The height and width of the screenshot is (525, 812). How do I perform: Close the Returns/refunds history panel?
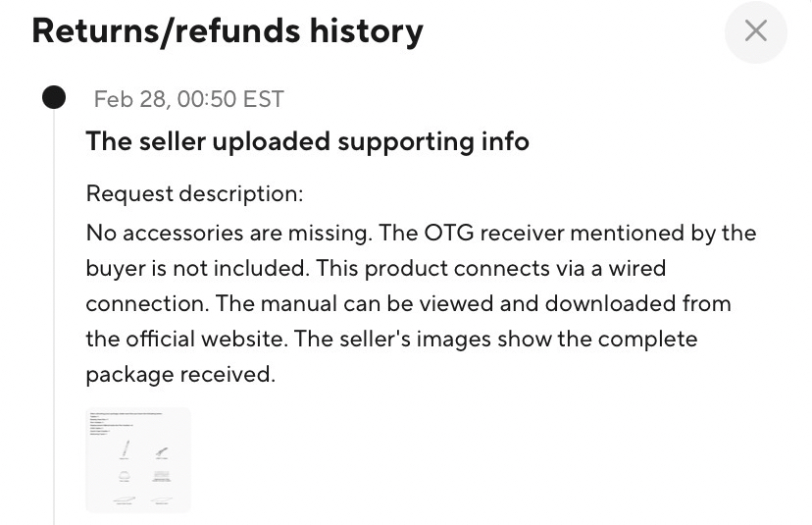[755, 31]
